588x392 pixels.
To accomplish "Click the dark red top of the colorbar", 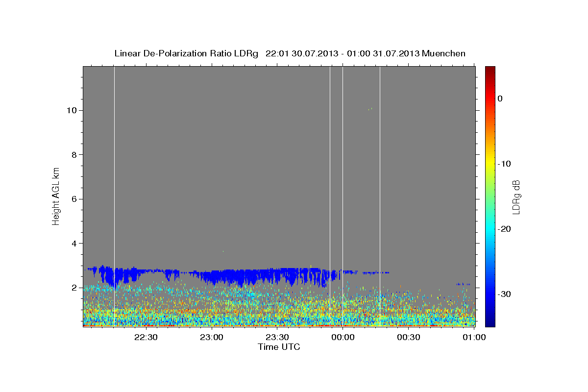I will pos(490,71).
